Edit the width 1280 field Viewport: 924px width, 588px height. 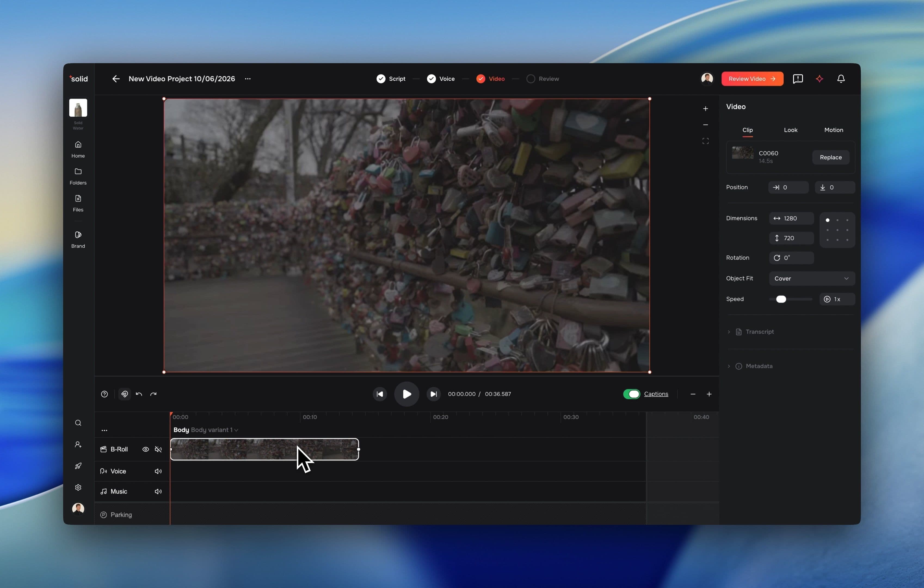pyautogui.click(x=791, y=218)
